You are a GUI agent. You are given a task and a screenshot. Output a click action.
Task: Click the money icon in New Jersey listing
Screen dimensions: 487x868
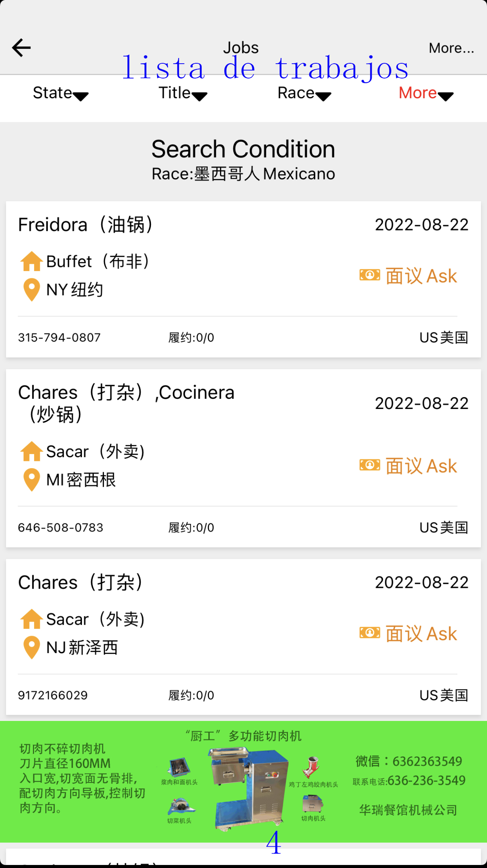(x=369, y=633)
